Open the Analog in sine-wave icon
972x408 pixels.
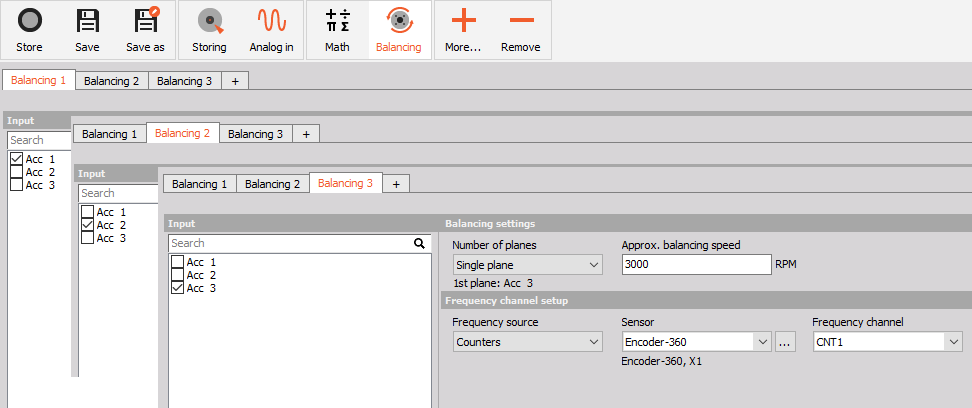[x=272, y=20]
